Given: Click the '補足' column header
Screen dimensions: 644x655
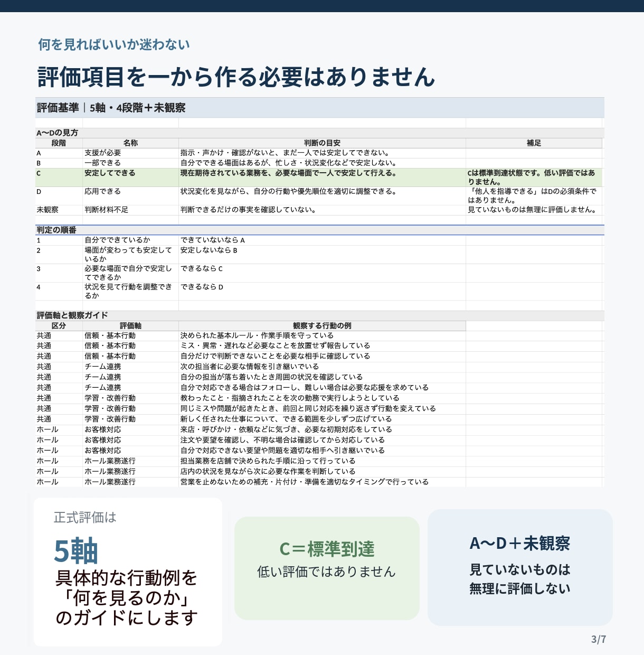Looking at the screenshot, I should coord(534,143).
